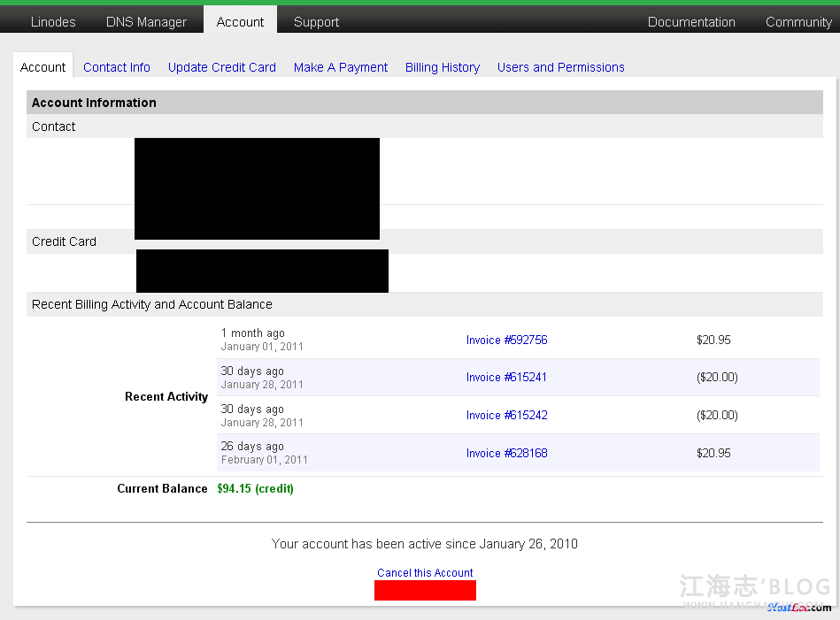Open Update Credit Card tab
Screen dimensions: 840x620
pos(222,67)
